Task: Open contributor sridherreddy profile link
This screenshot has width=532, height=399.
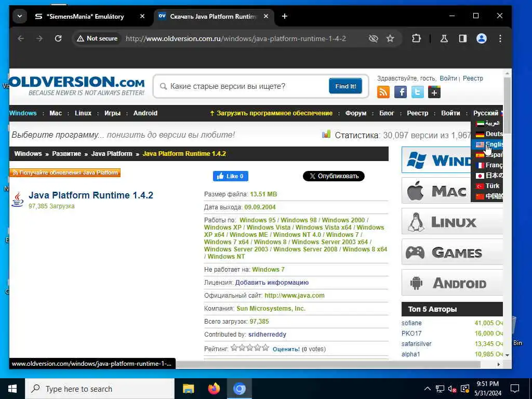Action: coord(267,335)
